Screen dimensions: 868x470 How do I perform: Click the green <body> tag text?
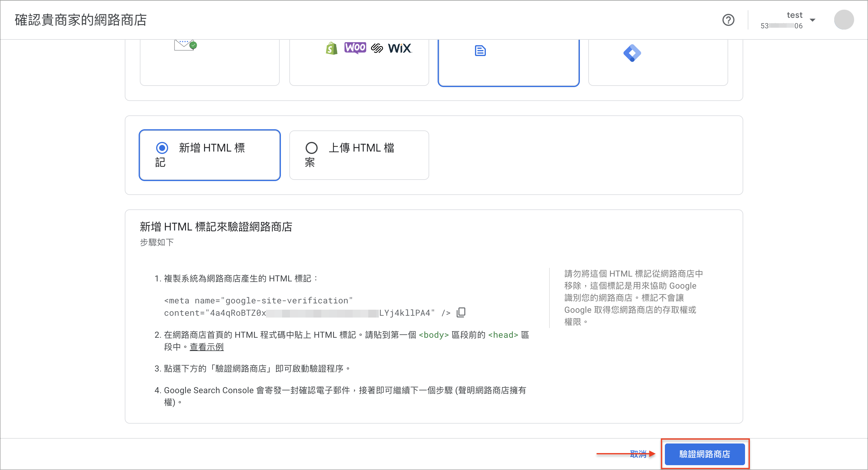[x=433, y=334]
